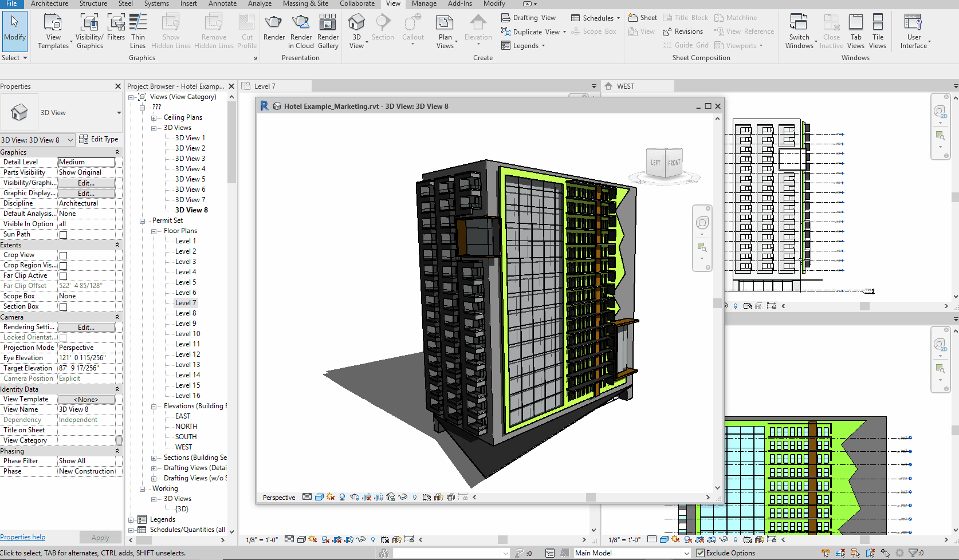This screenshot has width=959, height=560.
Task: Open the 3D View type selector dropdown
Action: coord(119,113)
